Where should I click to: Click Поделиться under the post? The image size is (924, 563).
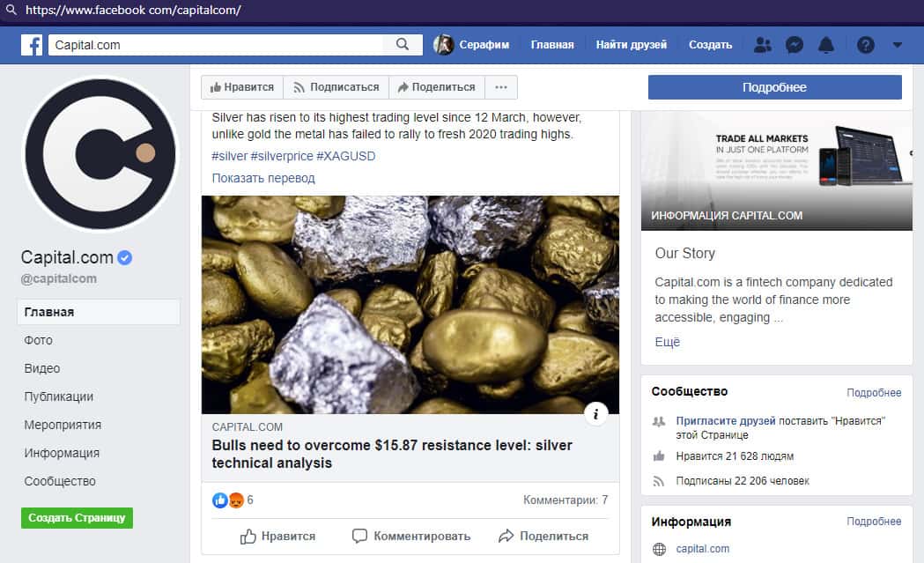coord(543,537)
